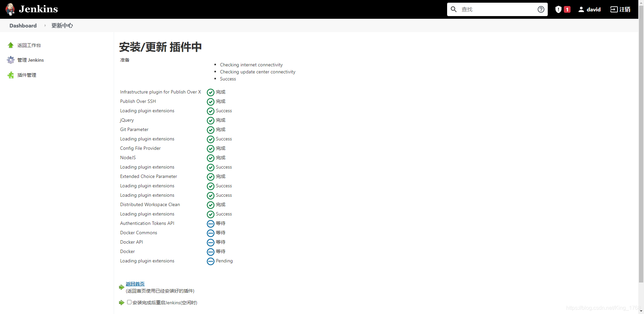Screen dimensions: 644x314
Task: Click the scrollbar down arrow
Action: pos(641,311)
